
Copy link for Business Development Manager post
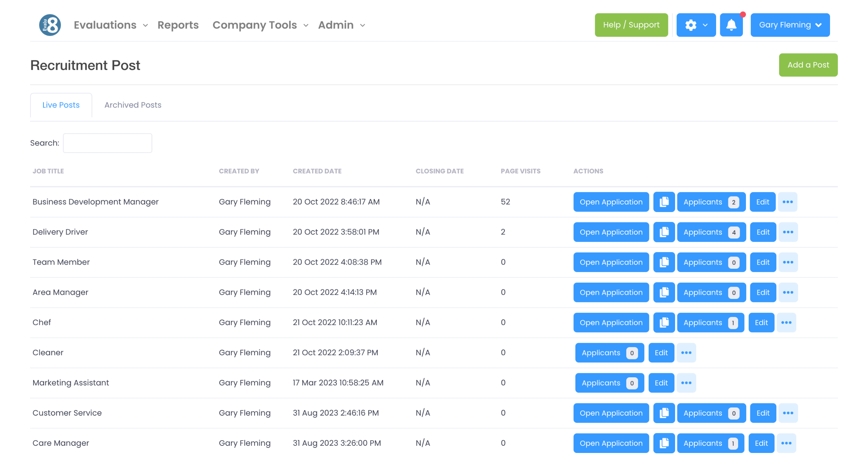tap(664, 202)
